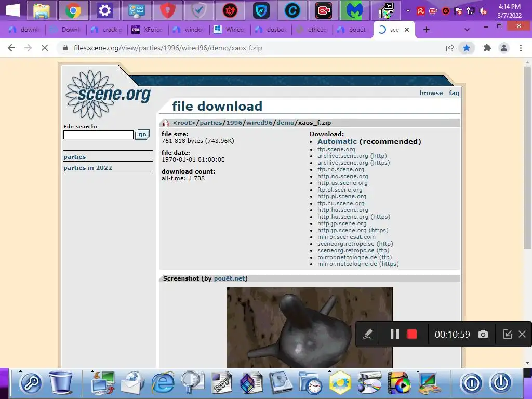Download via Automatic (recommended) link
This screenshot has height=399, width=532.
(x=337, y=141)
